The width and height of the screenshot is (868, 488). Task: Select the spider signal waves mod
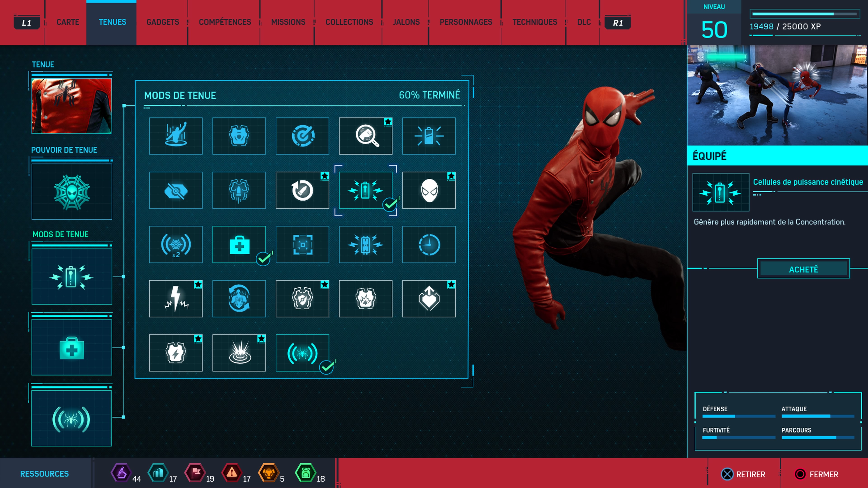pos(302,353)
